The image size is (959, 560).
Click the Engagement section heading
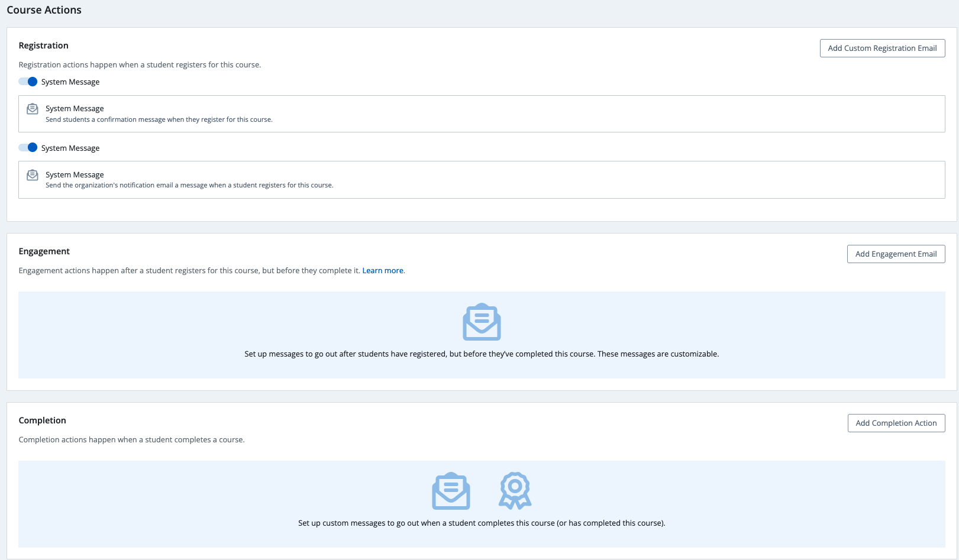click(x=44, y=251)
